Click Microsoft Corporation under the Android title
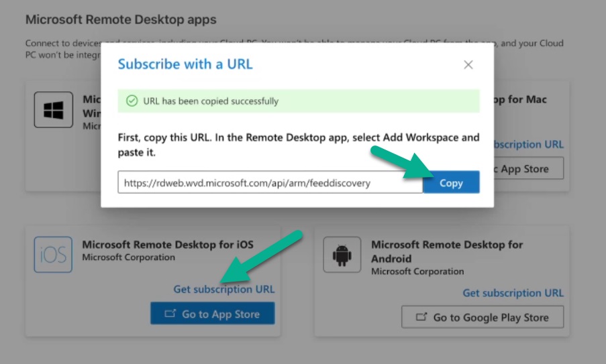Image resolution: width=606 pixels, height=364 pixels. pyautogui.click(x=417, y=271)
